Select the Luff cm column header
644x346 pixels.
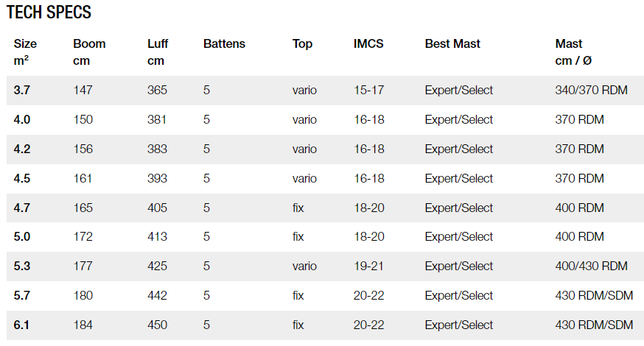pos(158,52)
